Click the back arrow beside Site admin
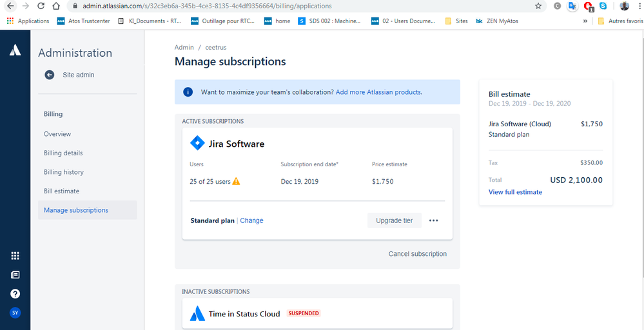644x330 pixels. pyautogui.click(x=49, y=75)
